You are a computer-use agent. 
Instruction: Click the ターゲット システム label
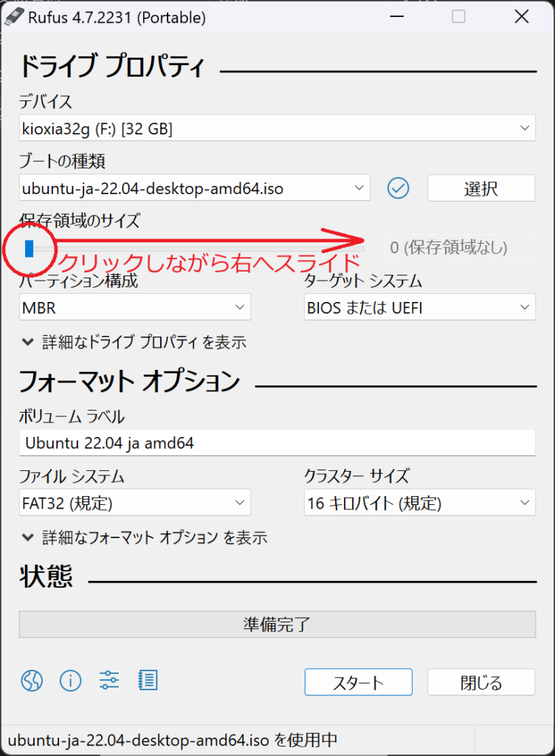[x=363, y=281]
